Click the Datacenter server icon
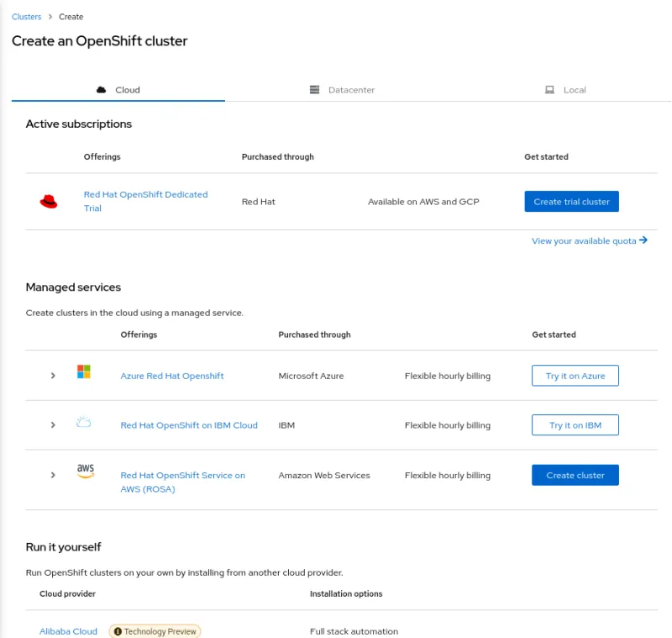The image size is (672, 638). tap(316, 89)
